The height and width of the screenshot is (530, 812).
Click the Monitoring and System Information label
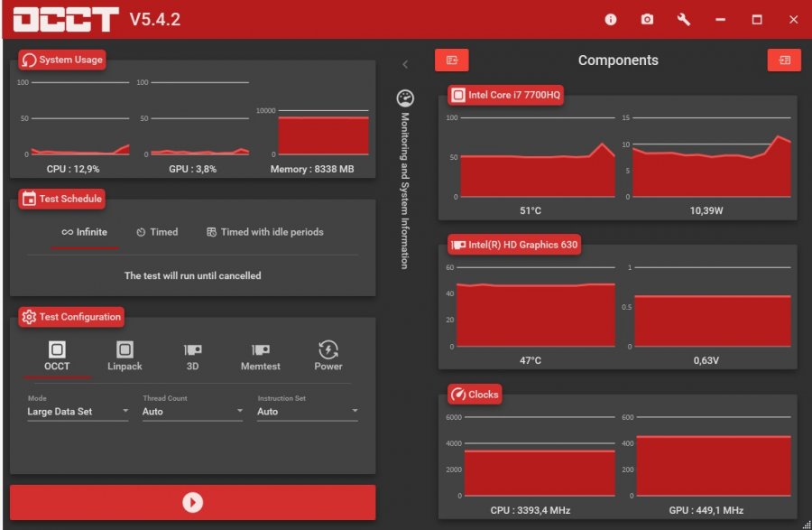pyautogui.click(x=405, y=191)
